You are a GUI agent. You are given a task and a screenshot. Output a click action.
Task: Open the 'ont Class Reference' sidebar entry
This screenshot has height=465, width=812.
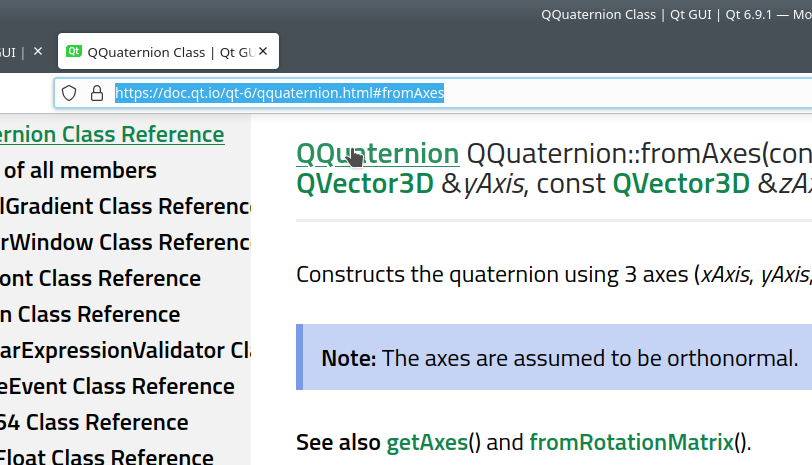(100, 279)
